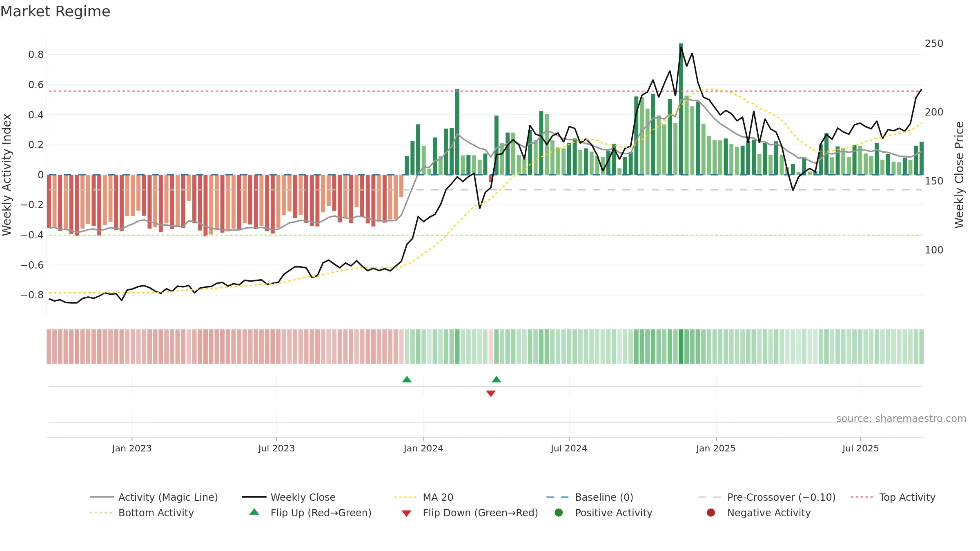The height and width of the screenshot is (551, 980).
Task: Click the green triangle icon in legend
Action: point(254,512)
